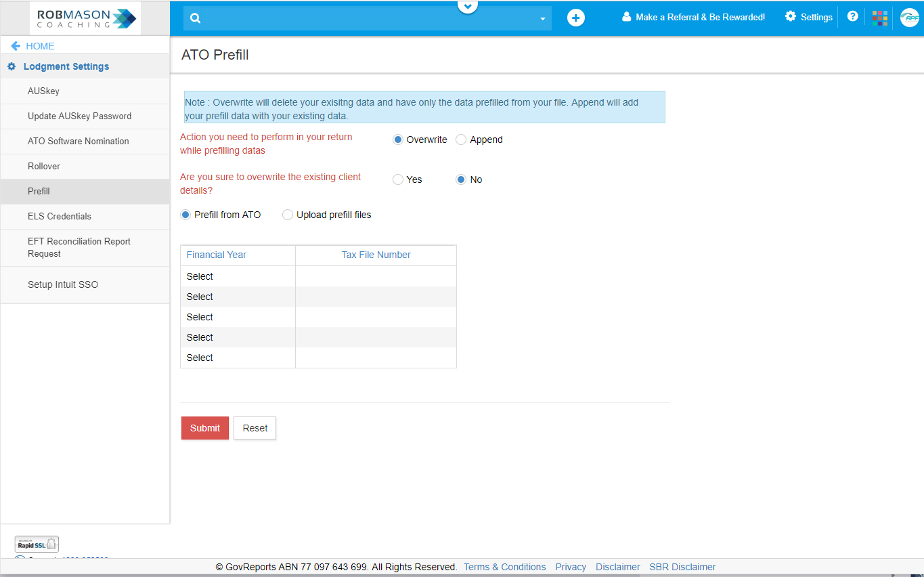This screenshot has width=924, height=577.
Task: Select the Append radio button
Action: click(x=461, y=140)
